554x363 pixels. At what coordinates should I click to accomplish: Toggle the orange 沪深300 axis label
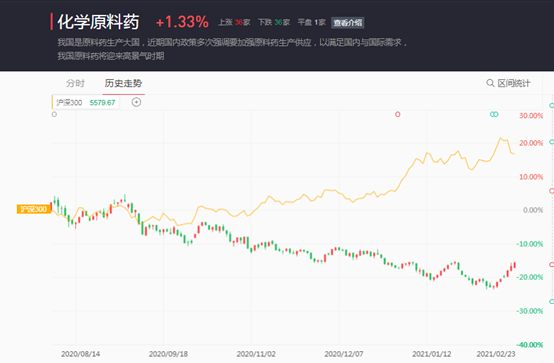[x=34, y=209]
